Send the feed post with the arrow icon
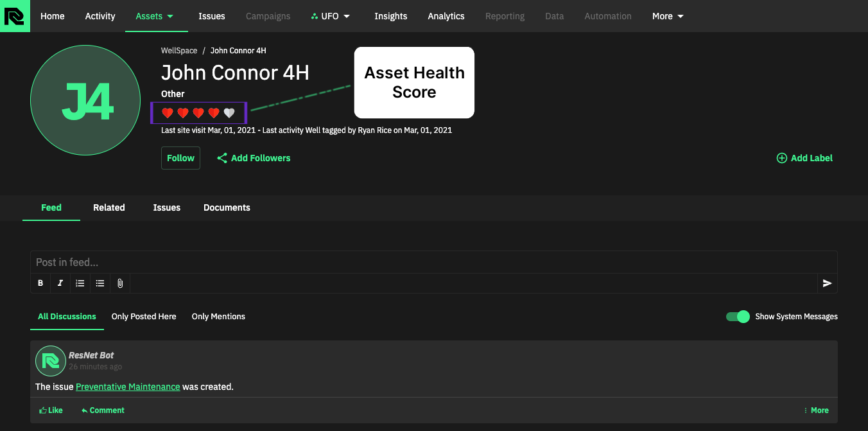The image size is (868, 431). click(x=827, y=283)
